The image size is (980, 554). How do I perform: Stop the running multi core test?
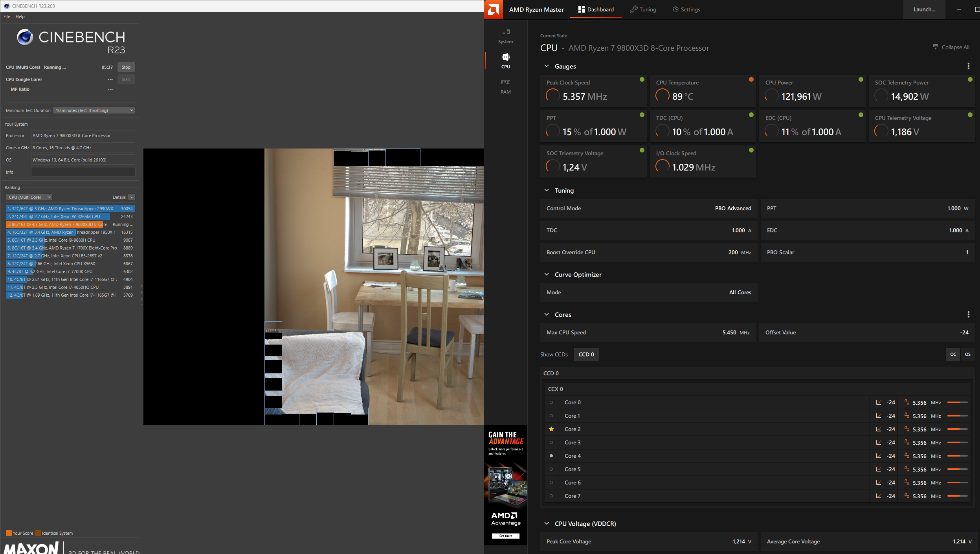pos(126,67)
